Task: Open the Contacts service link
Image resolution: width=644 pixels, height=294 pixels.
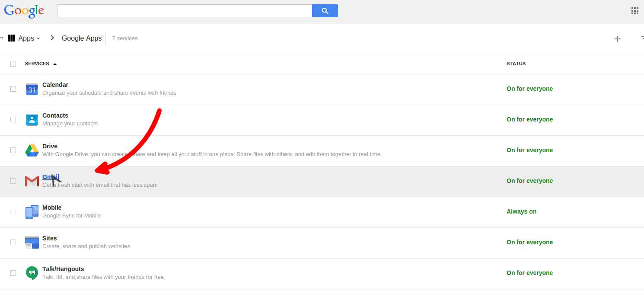Action: pos(55,115)
